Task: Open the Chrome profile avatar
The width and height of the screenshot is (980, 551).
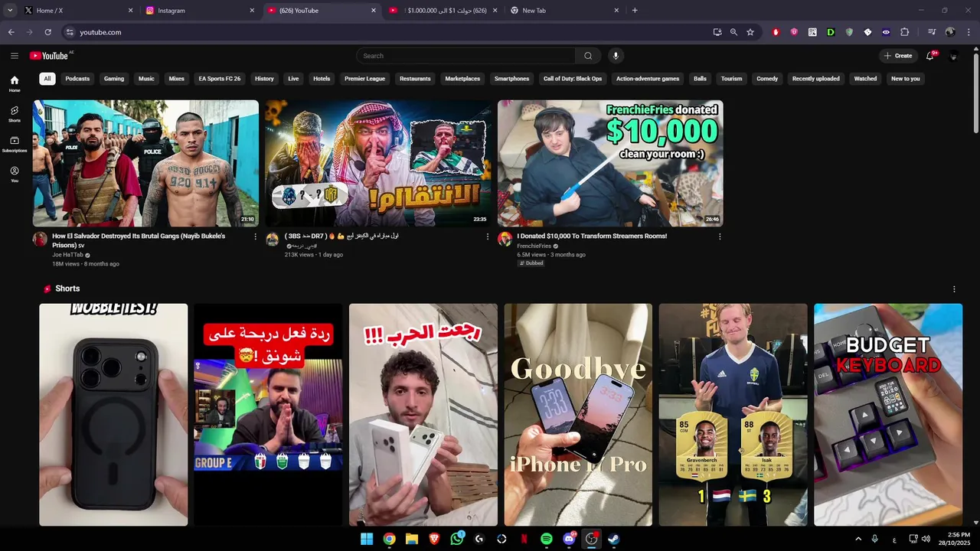Action: click(x=950, y=32)
